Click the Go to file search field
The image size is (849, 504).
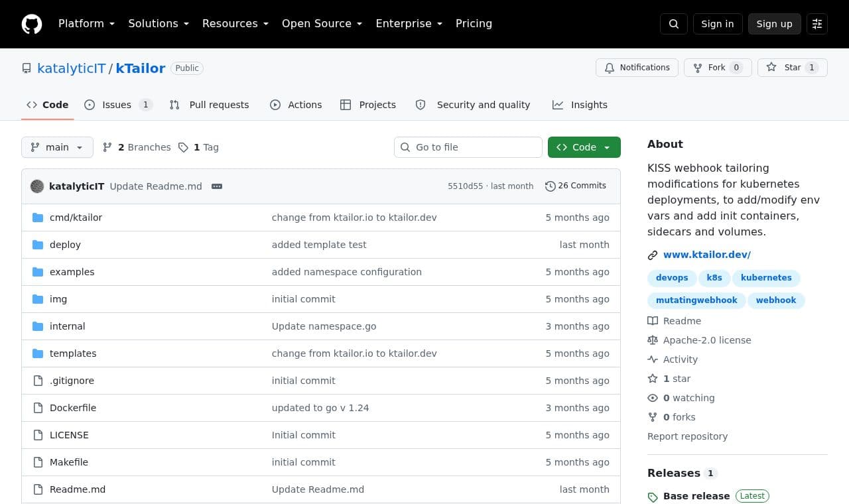[x=468, y=147]
